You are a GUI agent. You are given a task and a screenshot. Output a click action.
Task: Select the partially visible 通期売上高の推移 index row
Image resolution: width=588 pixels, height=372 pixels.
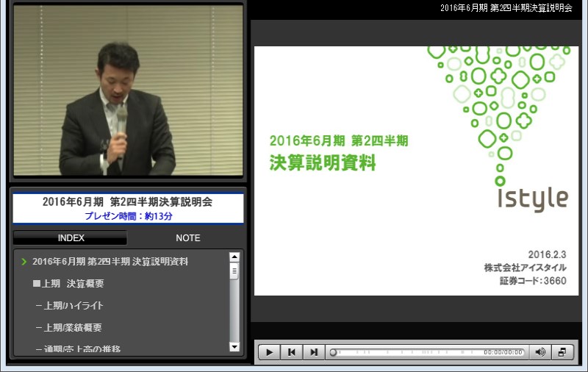(x=78, y=349)
